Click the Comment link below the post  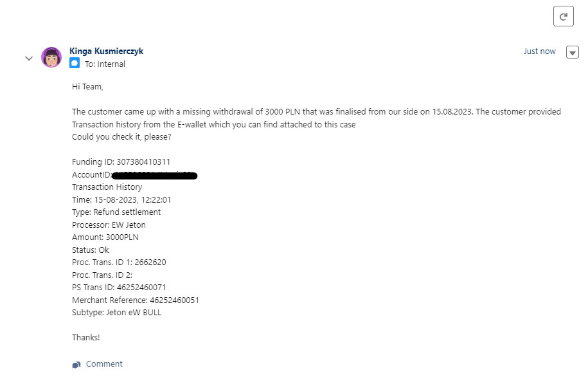coord(103,364)
